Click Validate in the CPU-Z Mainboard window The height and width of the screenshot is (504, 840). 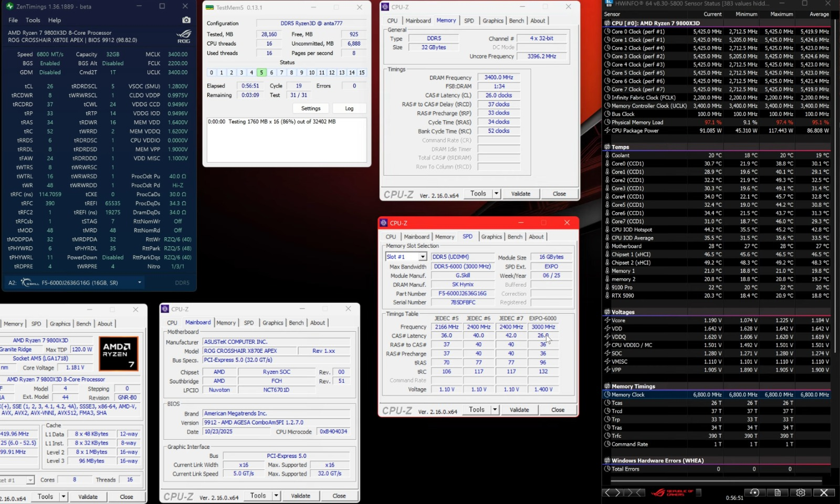coord(300,496)
